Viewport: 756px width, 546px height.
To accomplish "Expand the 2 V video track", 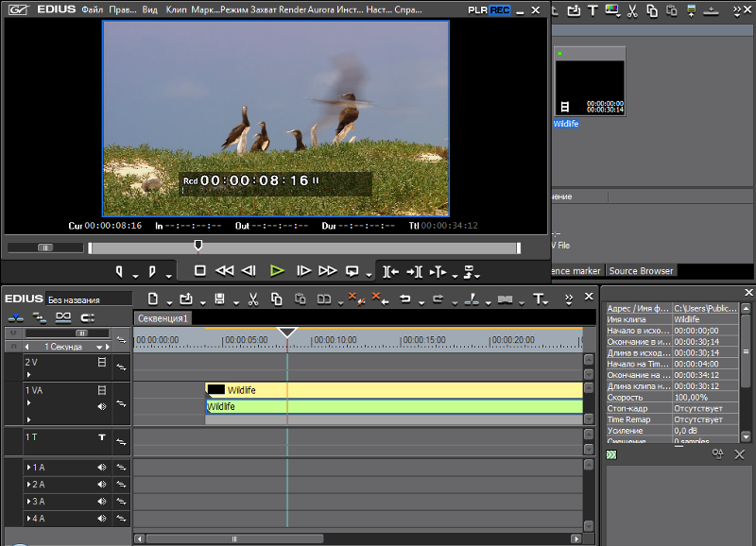I will [28, 375].
